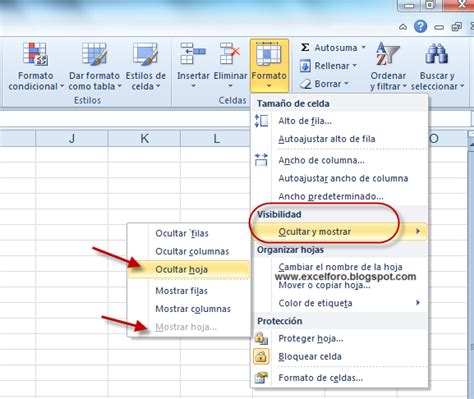Click the Rellenar fill icon
Image resolution: width=474 pixels, height=399 pixels.
click(305, 66)
